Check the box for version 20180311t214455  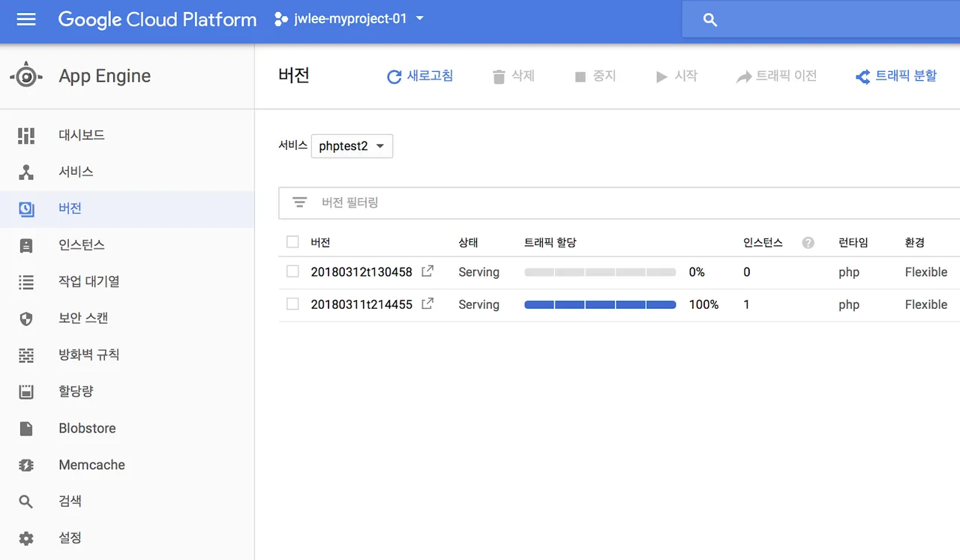coord(292,304)
